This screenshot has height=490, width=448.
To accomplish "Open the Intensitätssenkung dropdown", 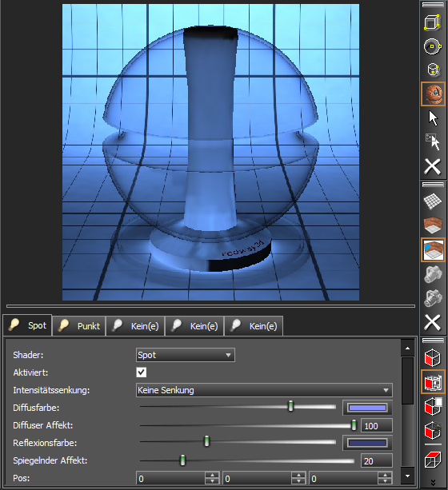I will (x=264, y=390).
